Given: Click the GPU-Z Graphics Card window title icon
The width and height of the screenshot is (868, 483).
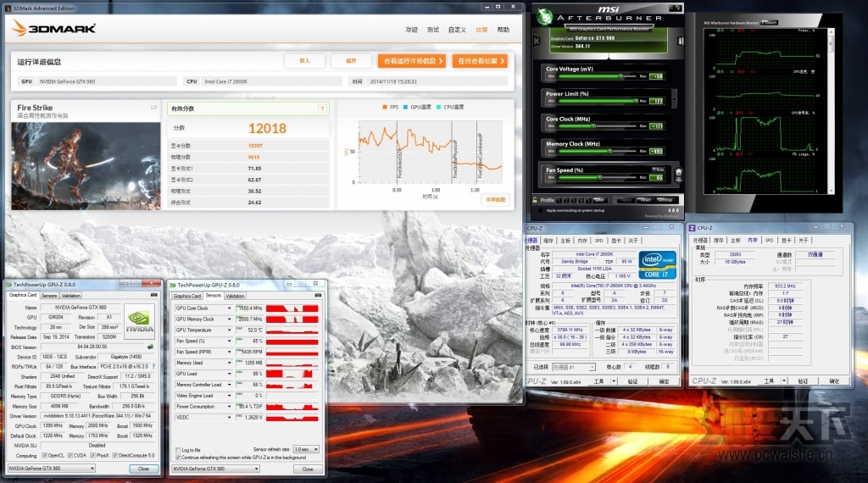Looking at the screenshot, I should [8, 285].
